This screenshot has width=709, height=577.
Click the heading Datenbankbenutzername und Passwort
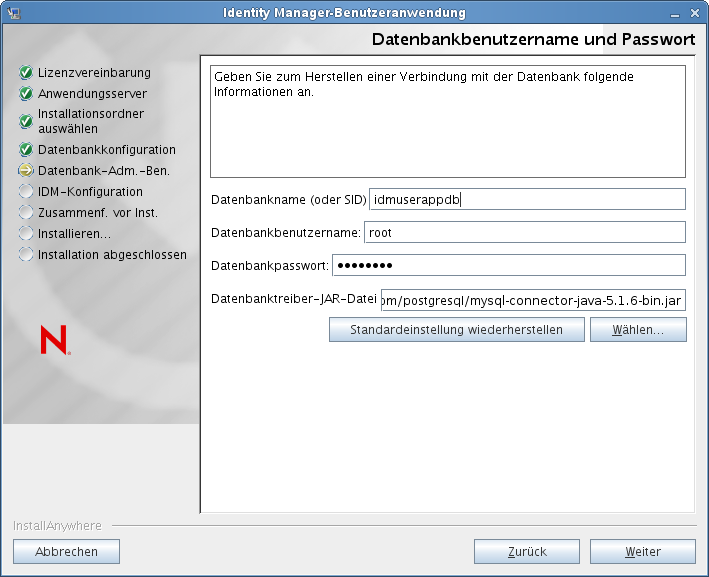click(533, 39)
